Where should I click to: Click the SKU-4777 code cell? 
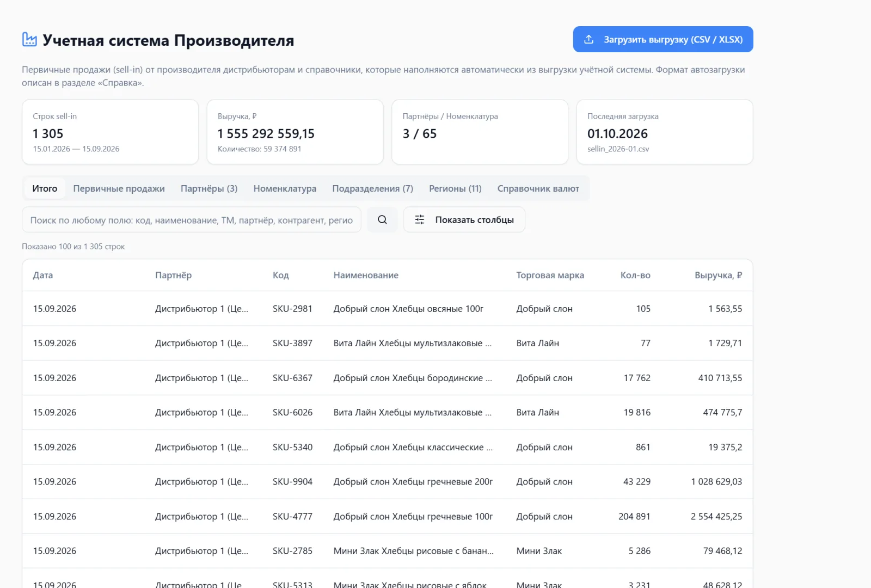coord(292,516)
